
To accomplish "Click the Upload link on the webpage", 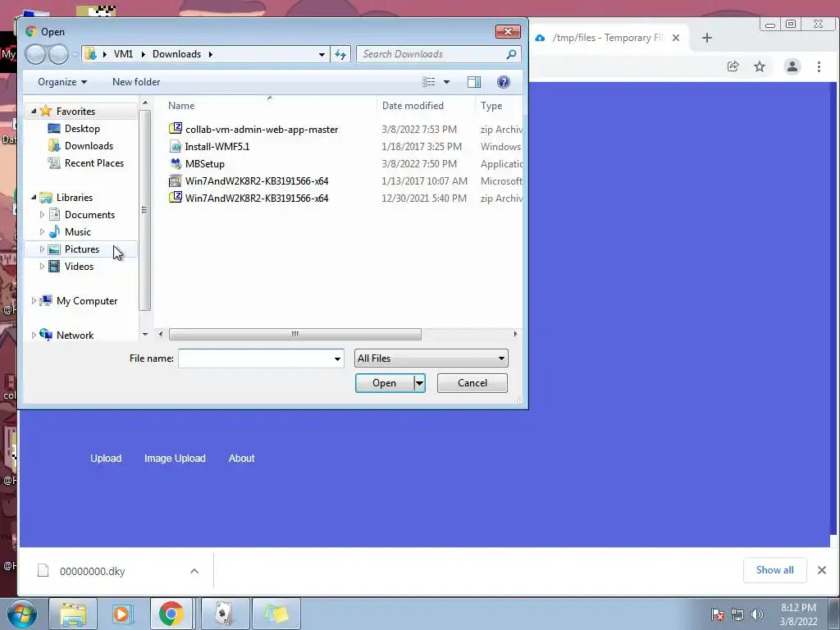I will pos(106,458).
